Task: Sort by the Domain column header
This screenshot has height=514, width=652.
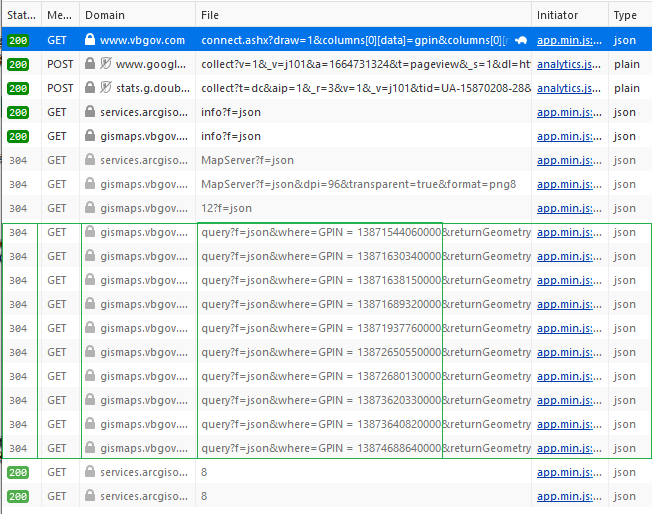Action: [105, 15]
